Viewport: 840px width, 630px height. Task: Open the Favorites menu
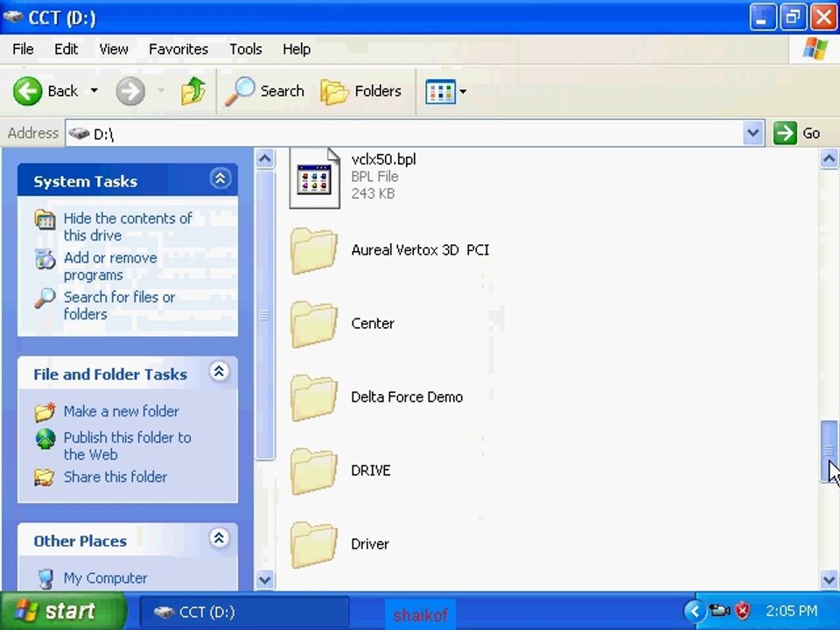pos(178,49)
